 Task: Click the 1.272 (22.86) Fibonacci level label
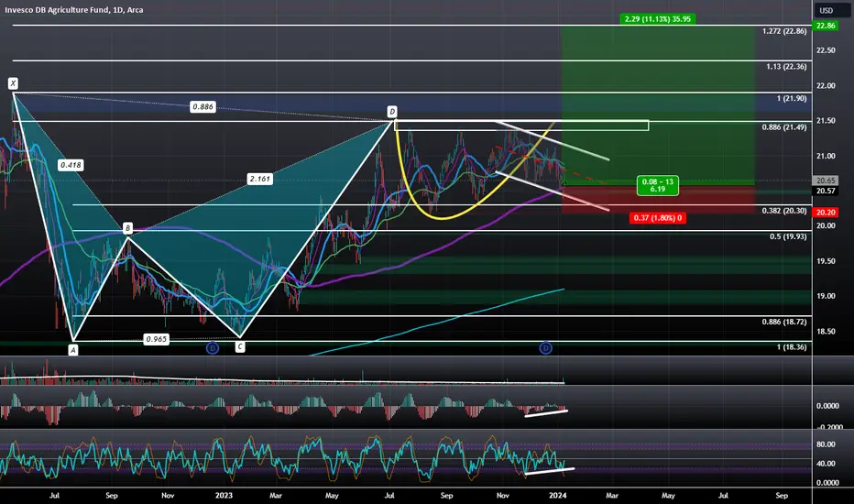[x=784, y=31]
